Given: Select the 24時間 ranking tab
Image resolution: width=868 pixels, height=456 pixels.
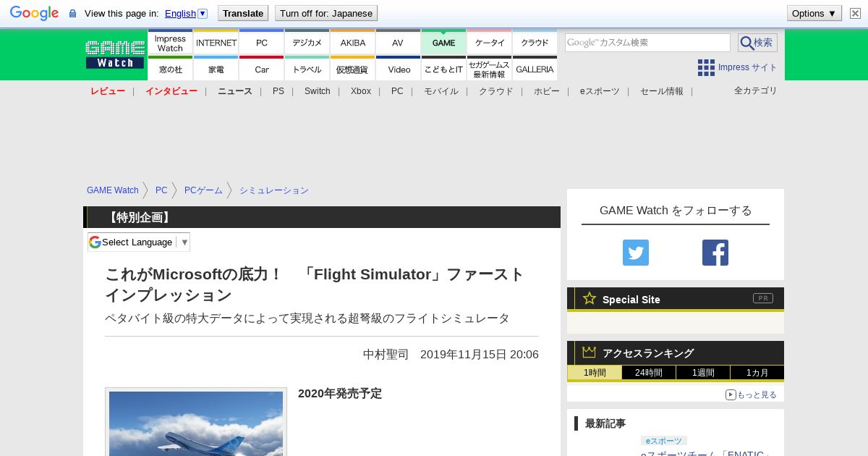Looking at the screenshot, I should point(649,373).
